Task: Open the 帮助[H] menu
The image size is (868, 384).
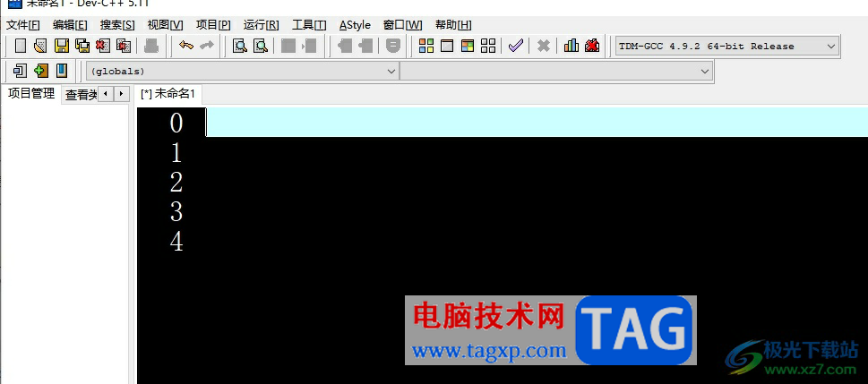Action: click(x=453, y=25)
